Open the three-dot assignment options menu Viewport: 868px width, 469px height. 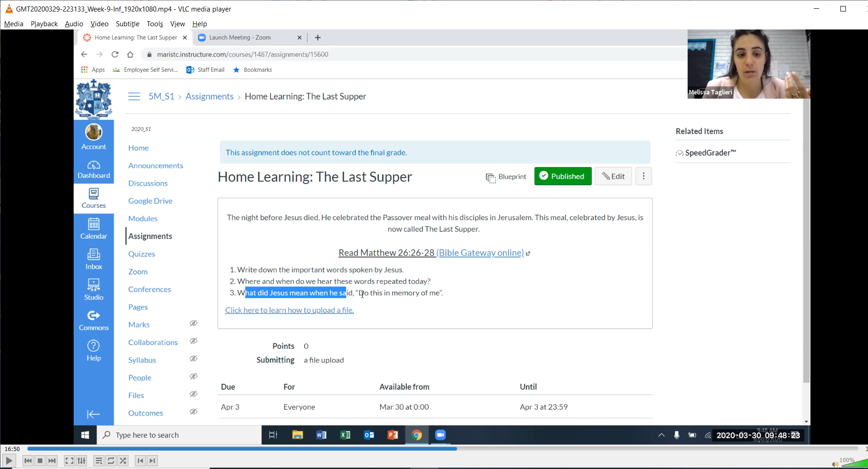pos(643,176)
